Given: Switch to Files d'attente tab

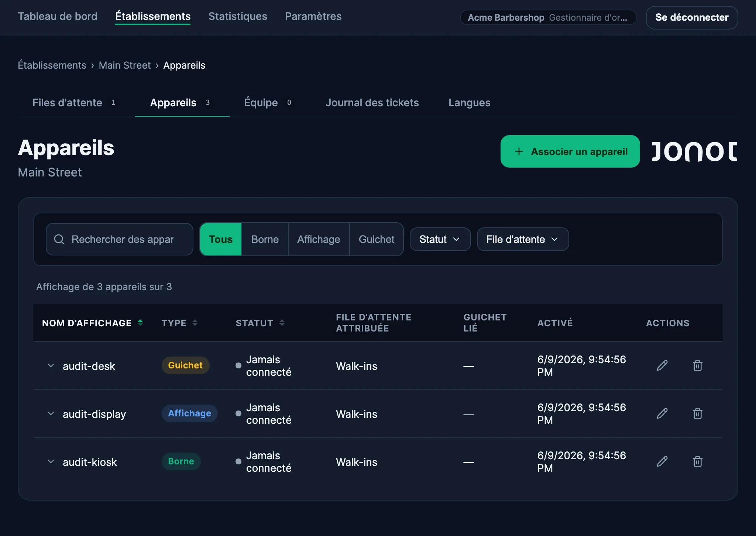Looking at the screenshot, I should coord(76,103).
